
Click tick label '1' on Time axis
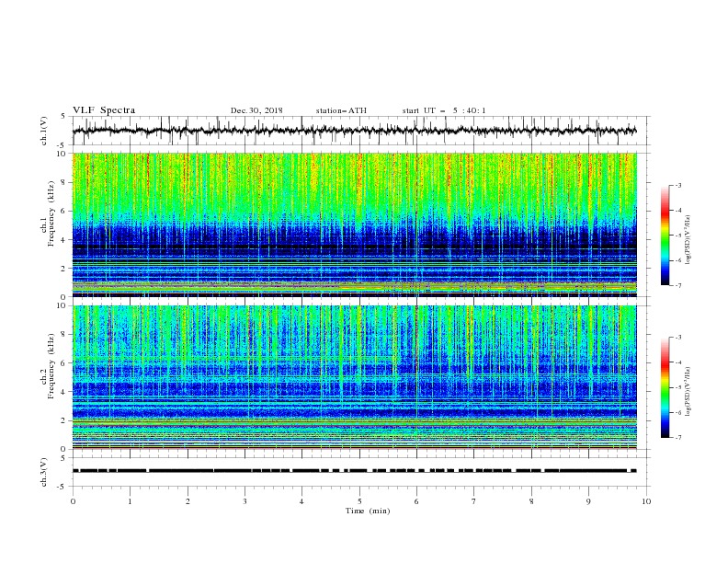130,501
